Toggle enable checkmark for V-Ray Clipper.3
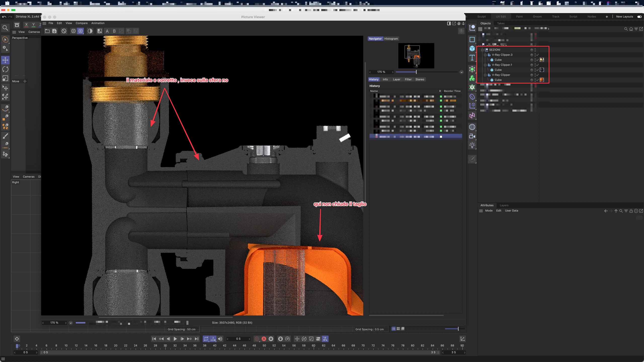 pyautogui.click(x=537, y=55)
